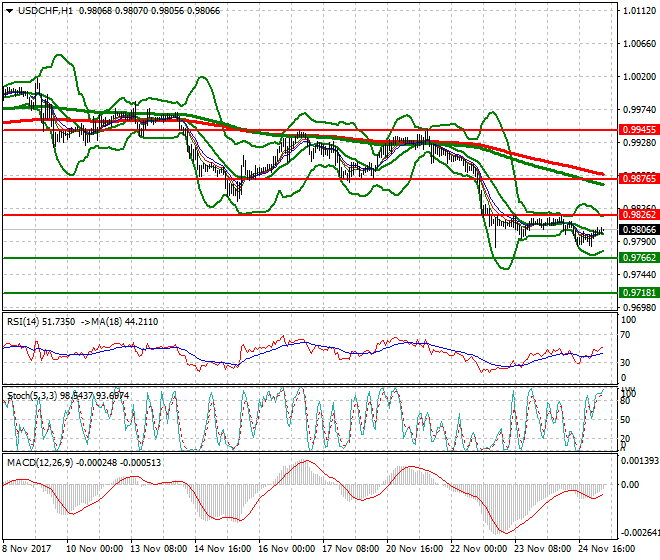
Task: Open the chart menu triangle beside USDCHF,H1
Action: tap(8, 10)
